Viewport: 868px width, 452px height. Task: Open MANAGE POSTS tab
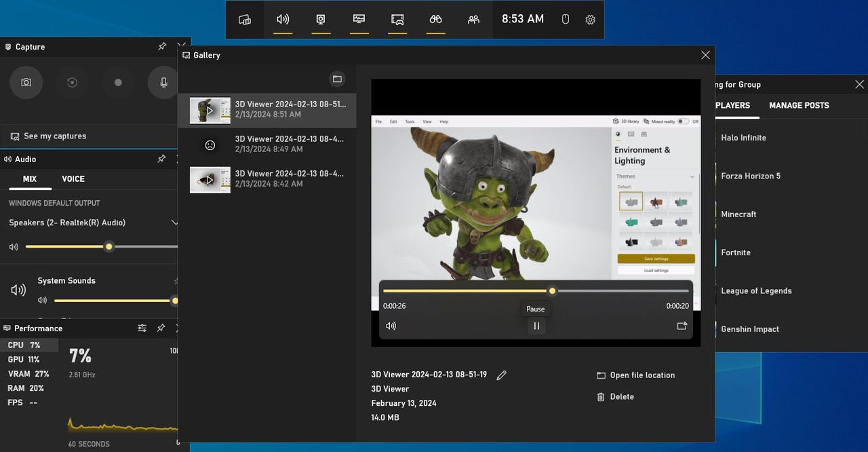coord(799,105)
